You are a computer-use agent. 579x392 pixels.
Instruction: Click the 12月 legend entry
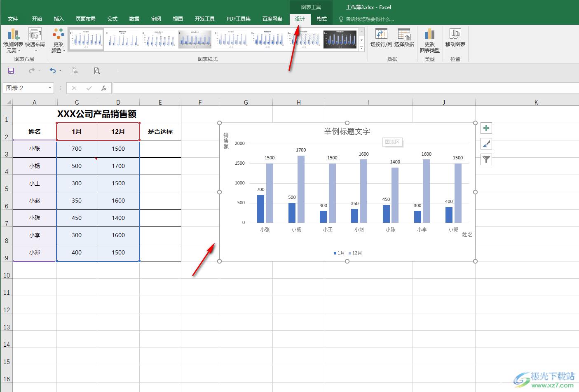pos(355,253)
